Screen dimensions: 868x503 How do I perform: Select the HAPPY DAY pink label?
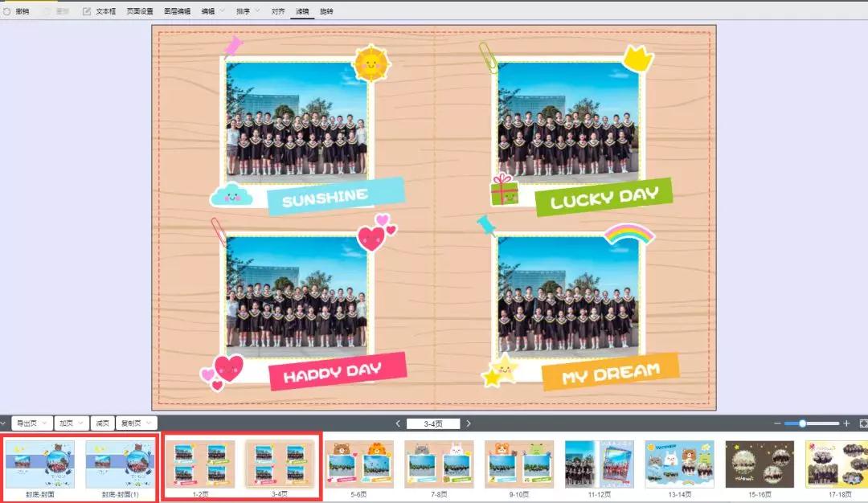[x=338, y=371]
